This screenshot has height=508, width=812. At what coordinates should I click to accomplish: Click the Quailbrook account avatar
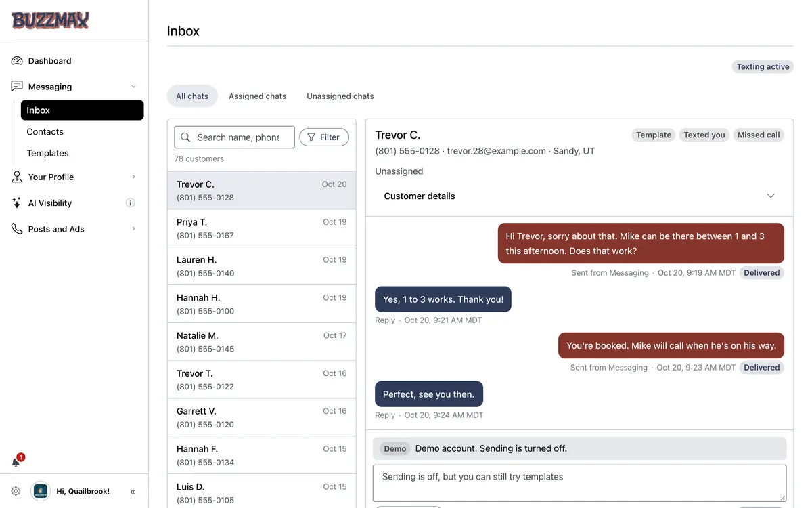[x=41, y=492]
